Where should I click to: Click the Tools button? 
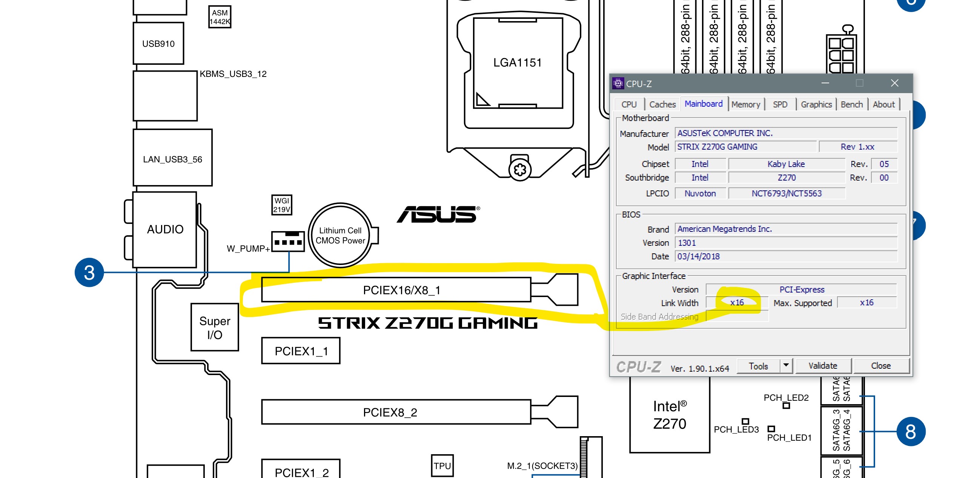click(758, 366)
